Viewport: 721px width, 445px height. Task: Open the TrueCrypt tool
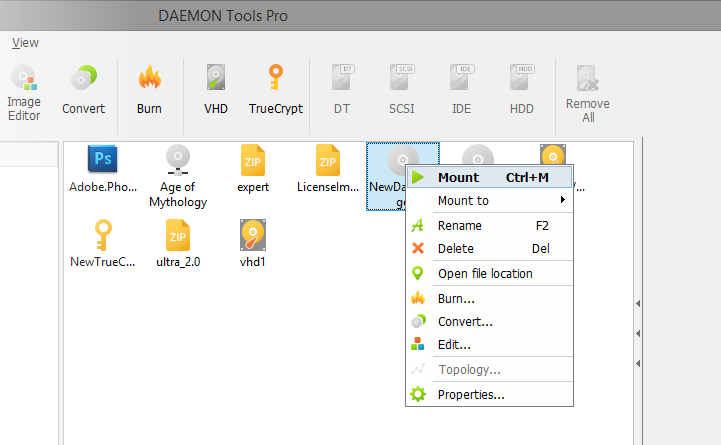coord(275,92)
